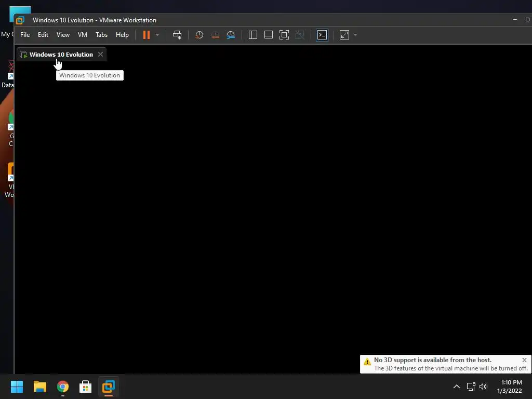Open the View menu

pos(63,35)
